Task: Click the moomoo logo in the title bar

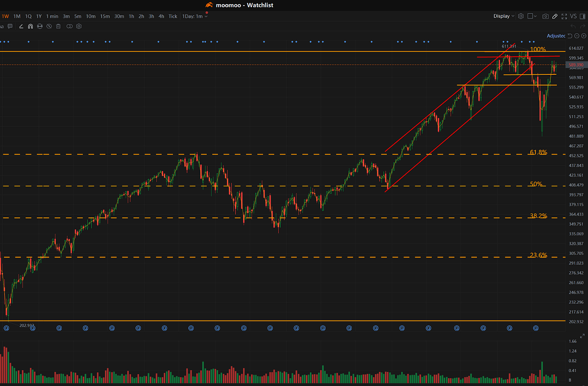Action: coord(209,5)
